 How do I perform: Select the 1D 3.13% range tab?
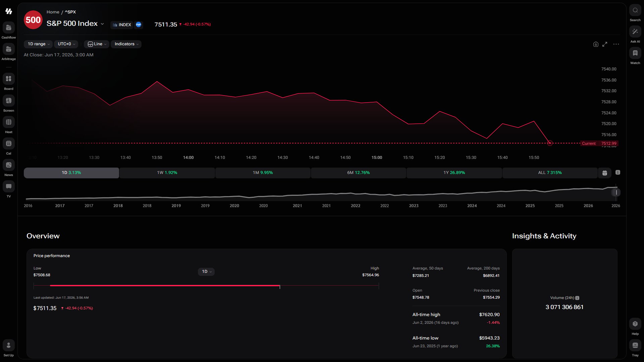point(71,173)
